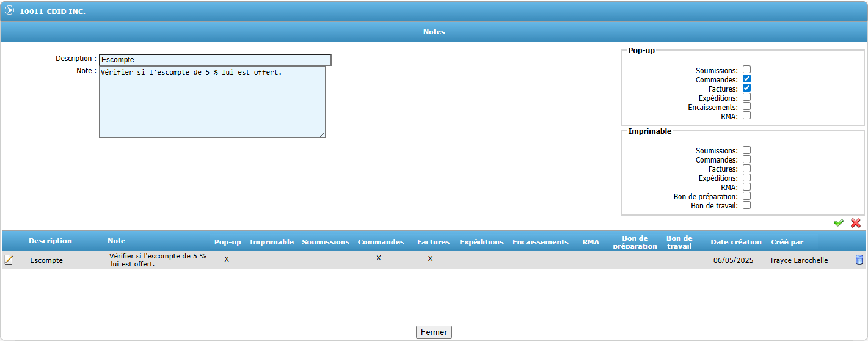Enable Imprimable Bon de préparation checkbox
Image resolution: width=868 pixels, height=344 pixels.
[x=746, y=196]
